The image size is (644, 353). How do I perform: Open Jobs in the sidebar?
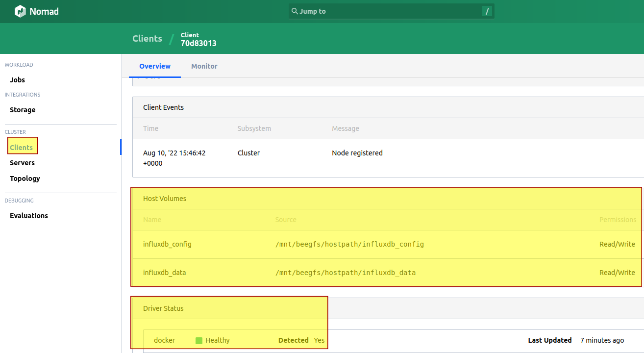(x=17, y=80)
